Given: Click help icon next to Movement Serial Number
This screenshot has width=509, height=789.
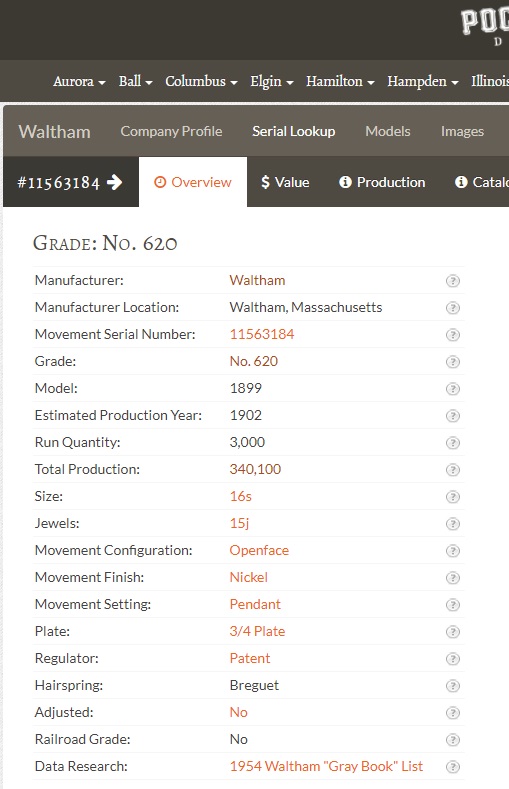Looking at the screenshot, I should (x=453, y=335).
